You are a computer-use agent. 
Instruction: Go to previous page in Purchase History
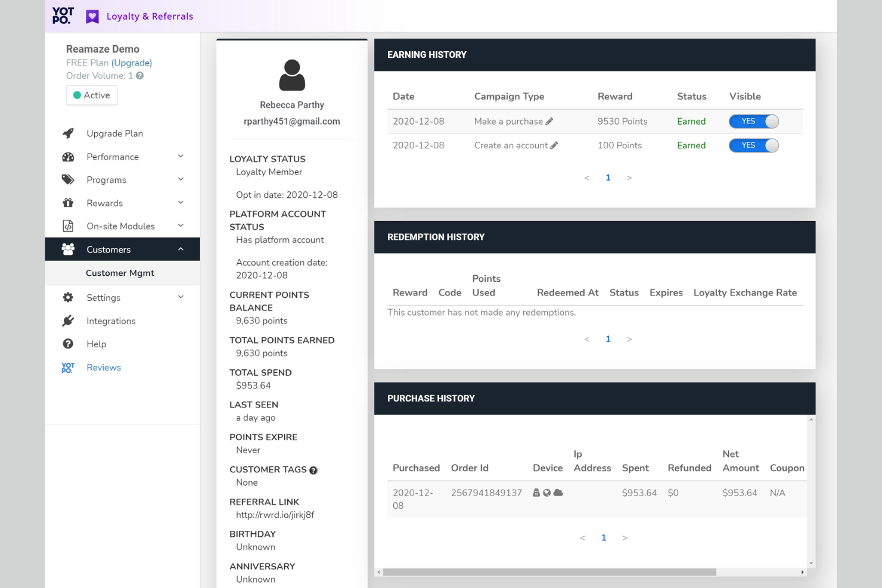[583, 538]
